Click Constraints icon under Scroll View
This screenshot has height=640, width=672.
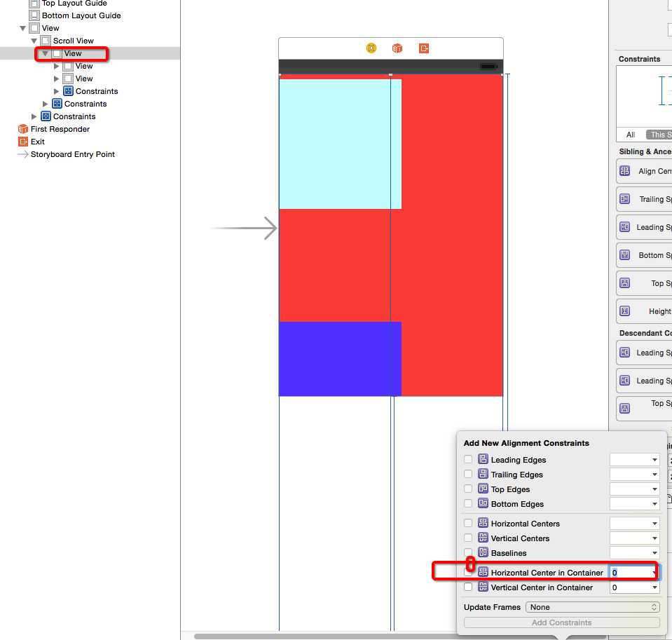(57, 104)
